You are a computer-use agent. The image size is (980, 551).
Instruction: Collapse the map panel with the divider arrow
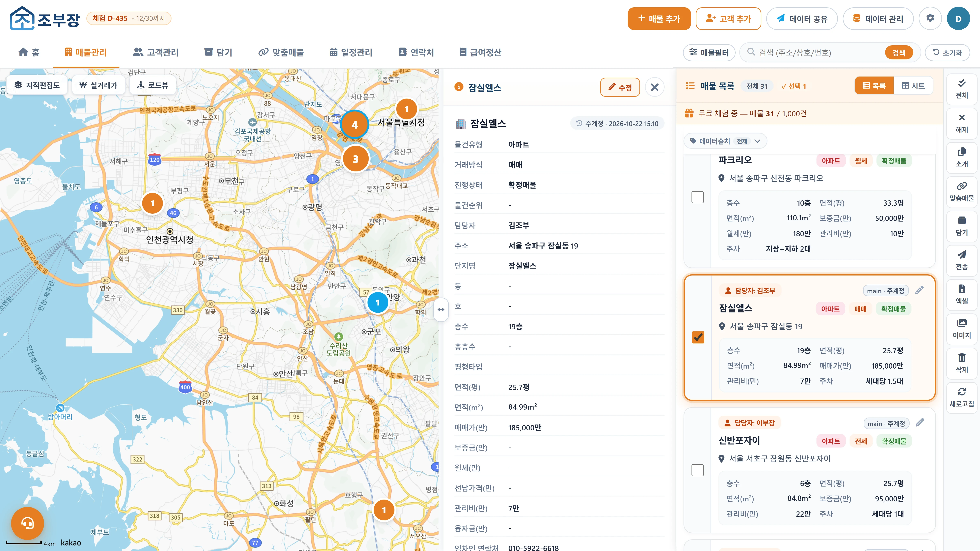click(441, 310)
